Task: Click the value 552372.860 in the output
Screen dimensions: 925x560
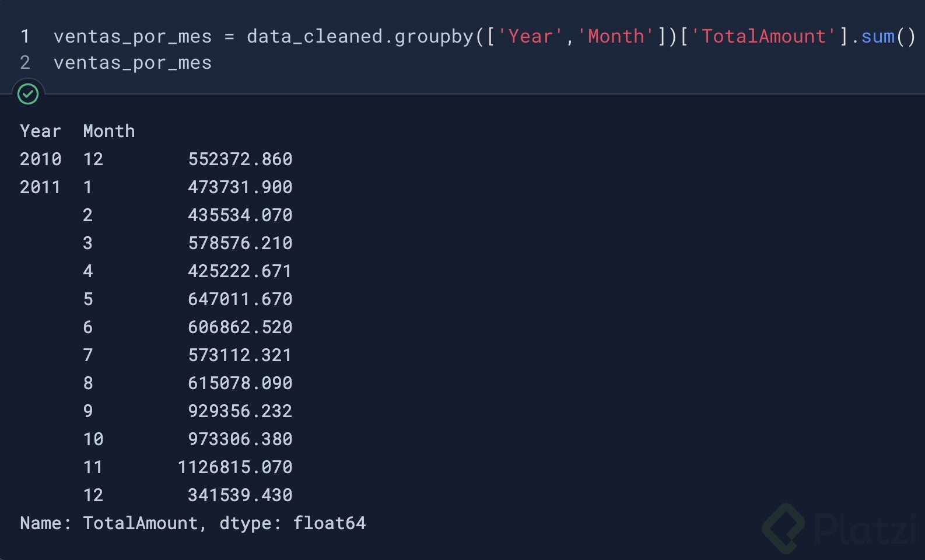Action: (x=240, y=159)
